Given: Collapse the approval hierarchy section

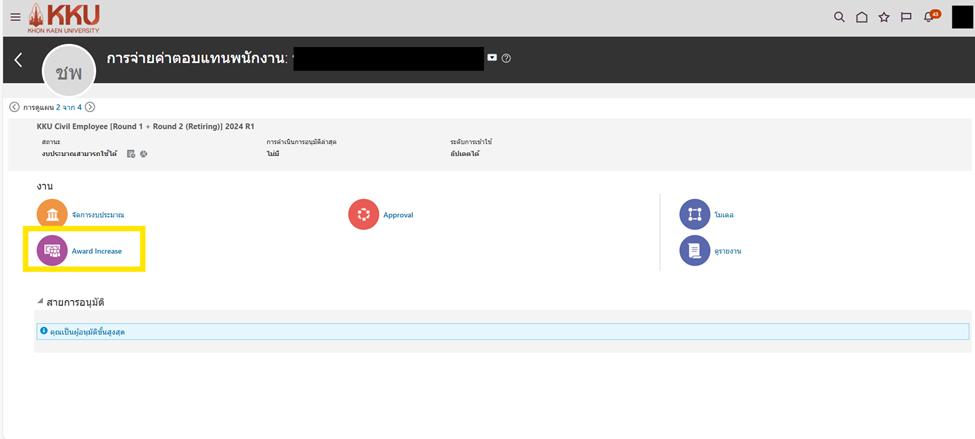Looking at the screenshot, I should tap(41, 302).
